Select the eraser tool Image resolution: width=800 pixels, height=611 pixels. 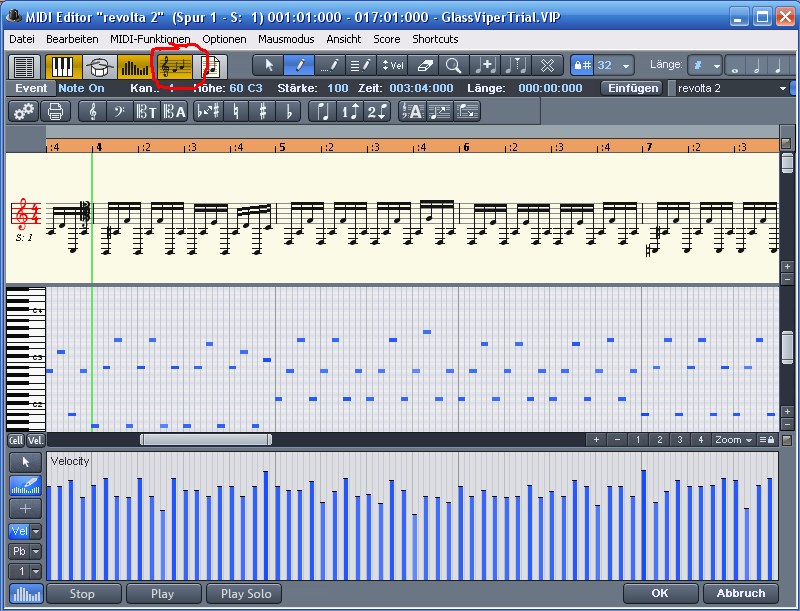424,65
